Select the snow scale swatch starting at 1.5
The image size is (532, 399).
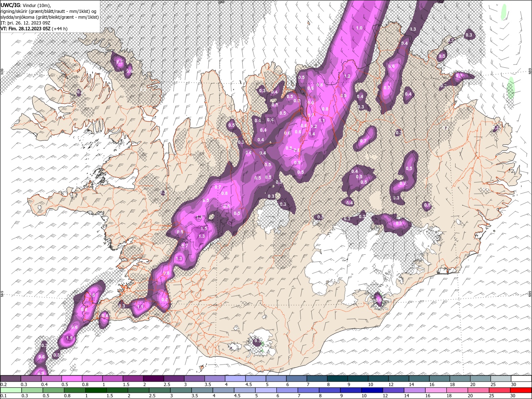click(133, 379)
